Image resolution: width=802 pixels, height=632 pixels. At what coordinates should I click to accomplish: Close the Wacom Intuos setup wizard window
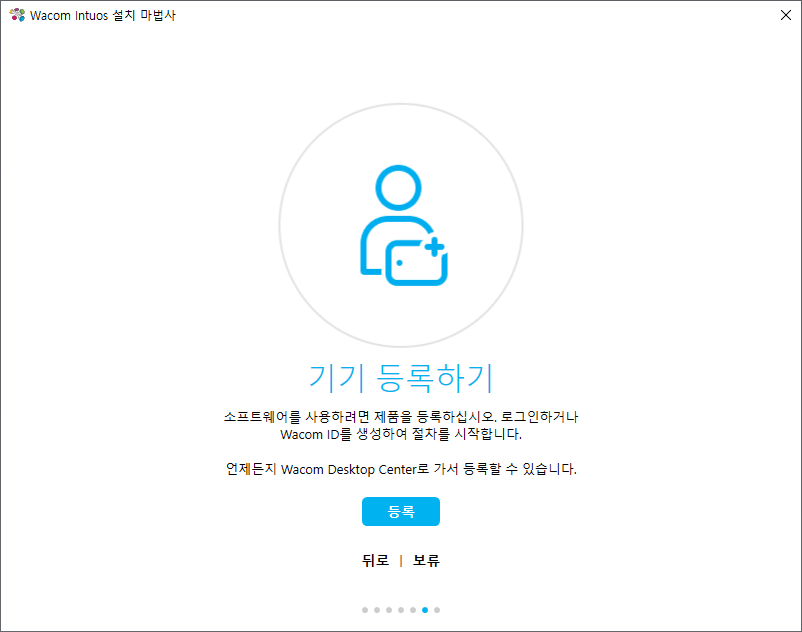786,15
